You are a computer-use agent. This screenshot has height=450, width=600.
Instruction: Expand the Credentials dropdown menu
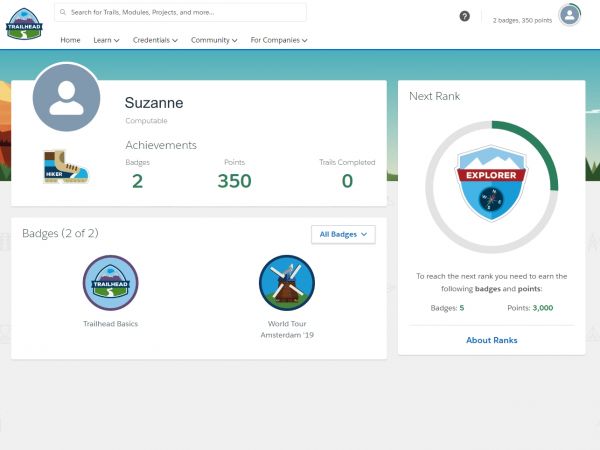click(154, 40)
